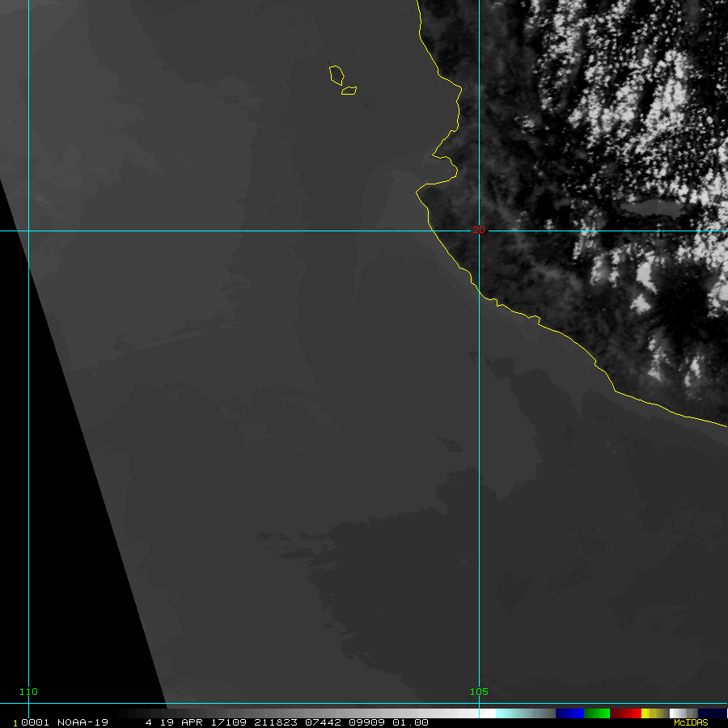Select the yellow segment of color bar
The image size is (728, 728).
[650, 713]
